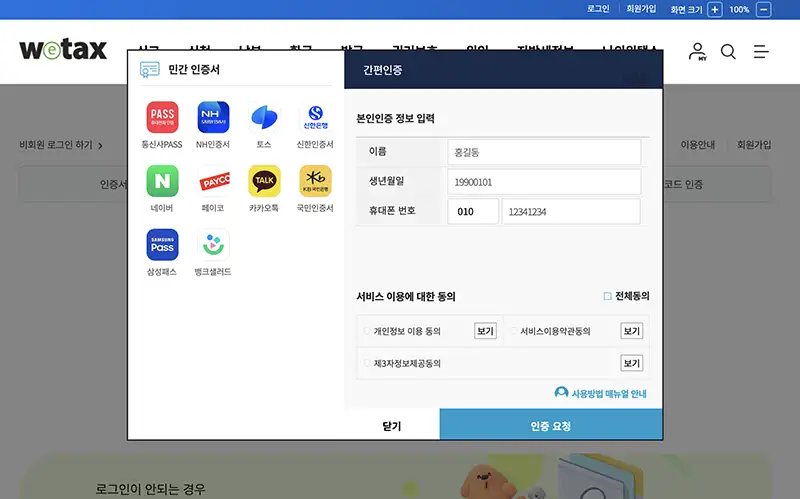Image resolution: width=800 pixels, height=499 pixels.
Task: Click the 서비스 이용에 대한 동의 heading
Action: [x=406, y=296]
